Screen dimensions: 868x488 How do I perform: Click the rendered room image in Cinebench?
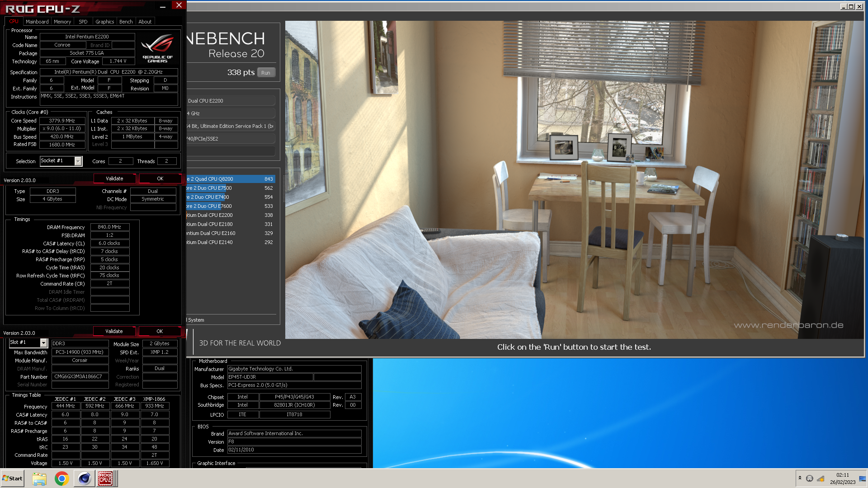point(574,179)
